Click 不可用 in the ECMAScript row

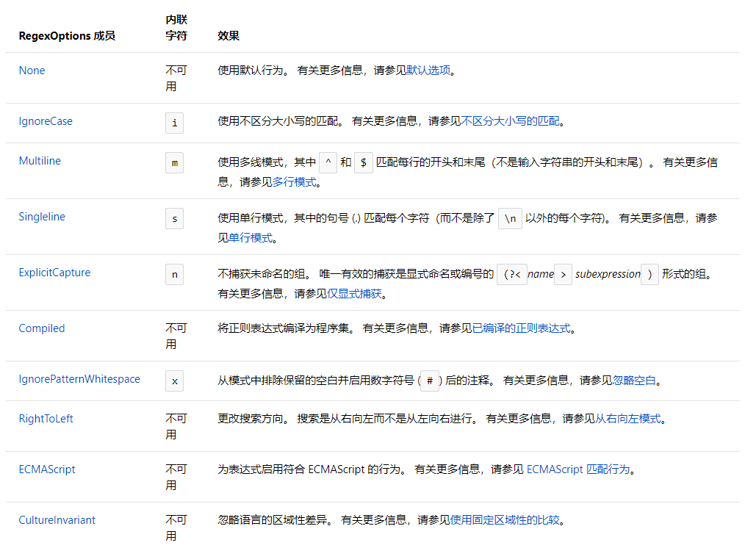176,477
